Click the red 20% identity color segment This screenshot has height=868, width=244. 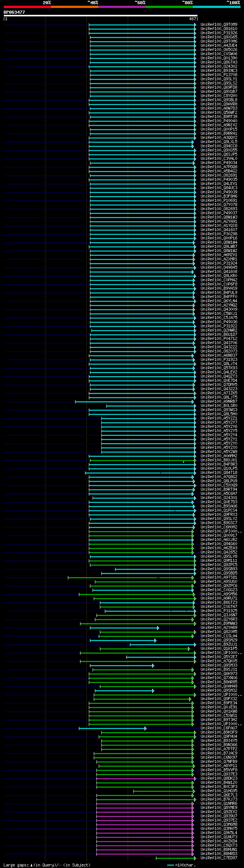(x=27, y=7)
